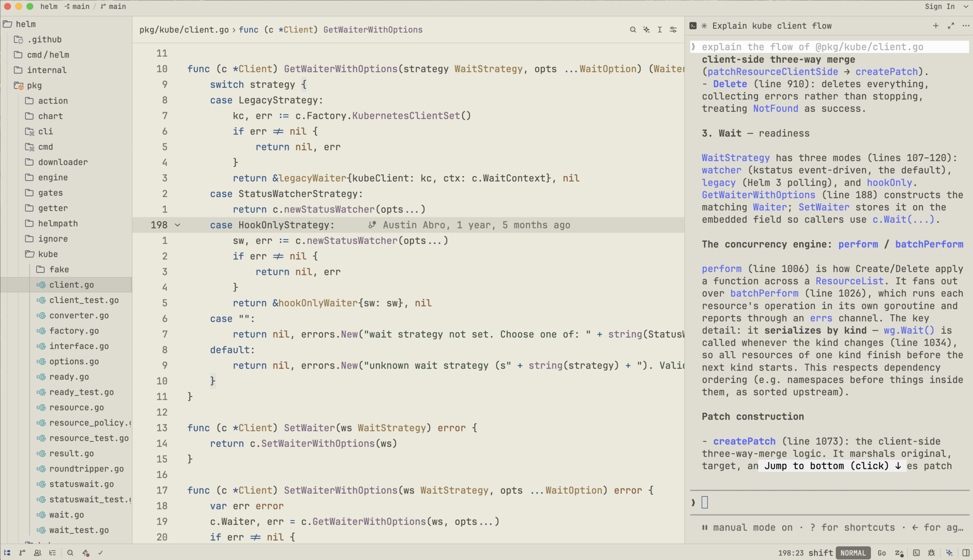Toggle the project panel in status bar
The height and width of the screenshot is (560, 973).
click(7, 553)
